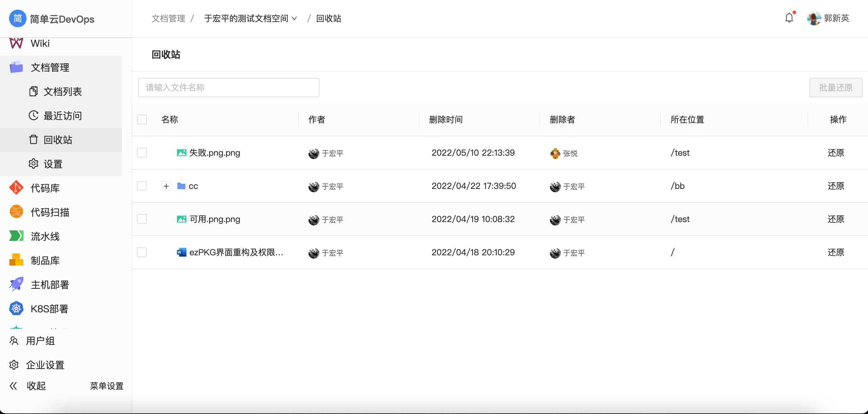Click the 代码库 git icon
868x414 pixels.
click(16, 188)
